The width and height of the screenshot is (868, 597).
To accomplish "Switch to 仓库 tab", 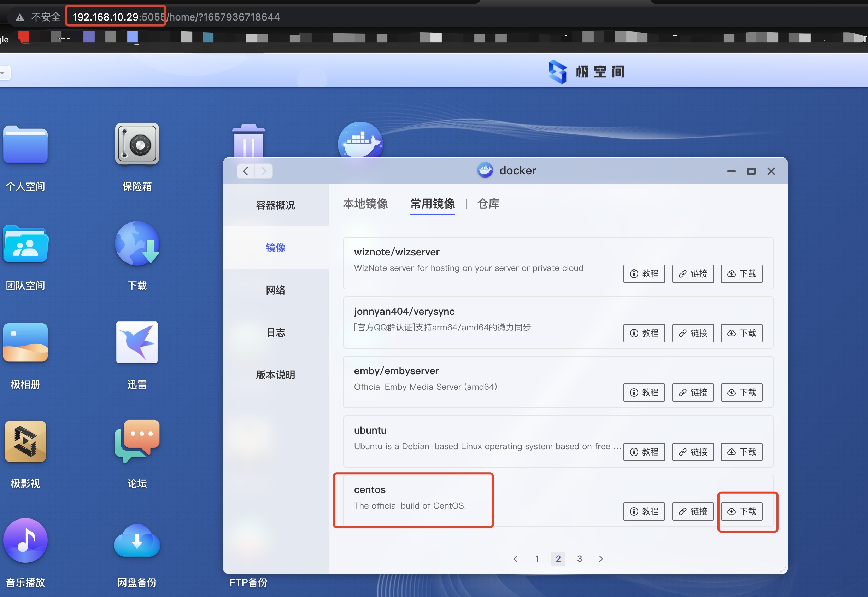I will tap(488, 204).
